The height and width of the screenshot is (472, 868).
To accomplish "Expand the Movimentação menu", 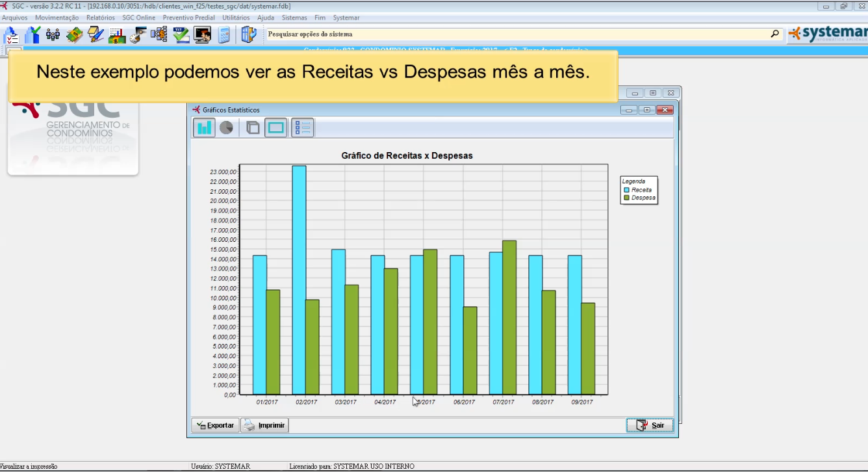I will pyautogui.click(x=57, y=18).
